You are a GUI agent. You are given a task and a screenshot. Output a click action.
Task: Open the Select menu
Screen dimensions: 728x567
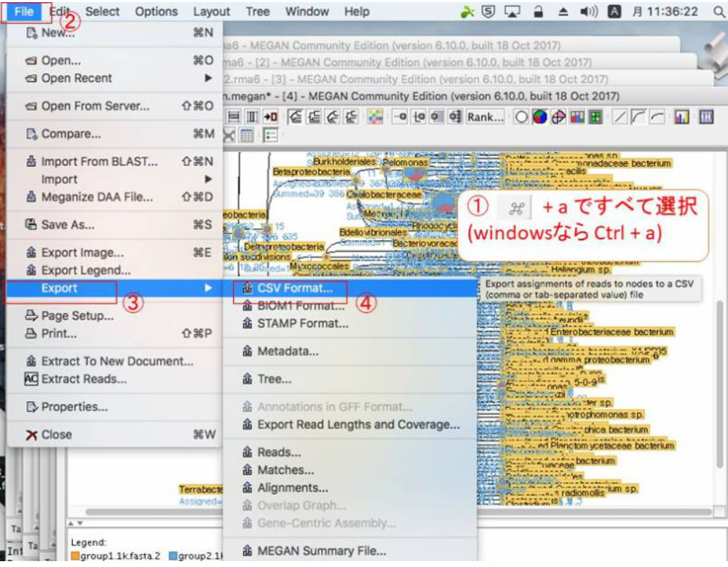click(102, 12)
